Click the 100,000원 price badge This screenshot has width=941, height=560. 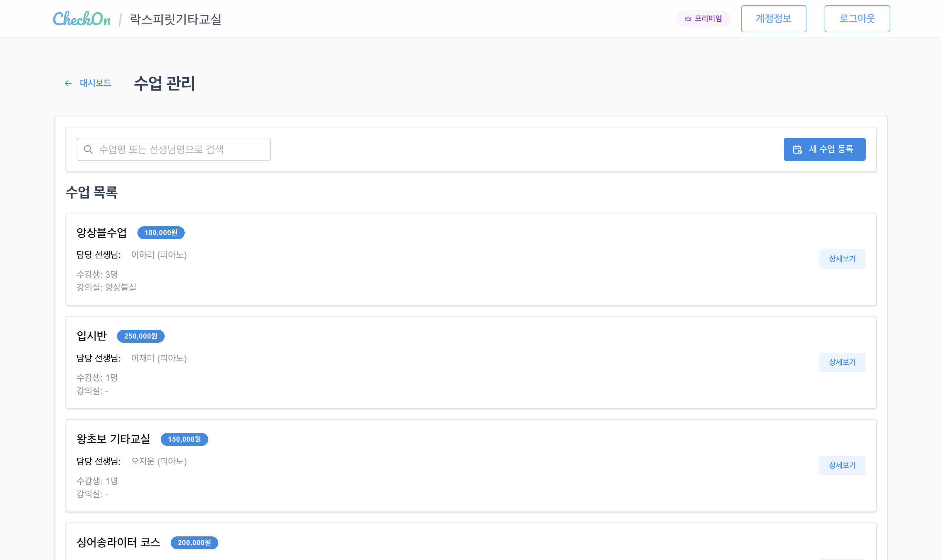point(161,233)
